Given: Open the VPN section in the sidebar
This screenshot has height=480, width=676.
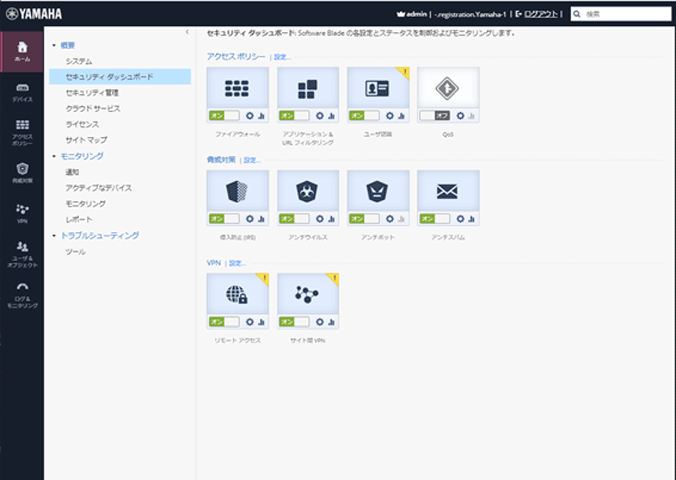Looking at the screenshot, I should (x=22, y=212).
